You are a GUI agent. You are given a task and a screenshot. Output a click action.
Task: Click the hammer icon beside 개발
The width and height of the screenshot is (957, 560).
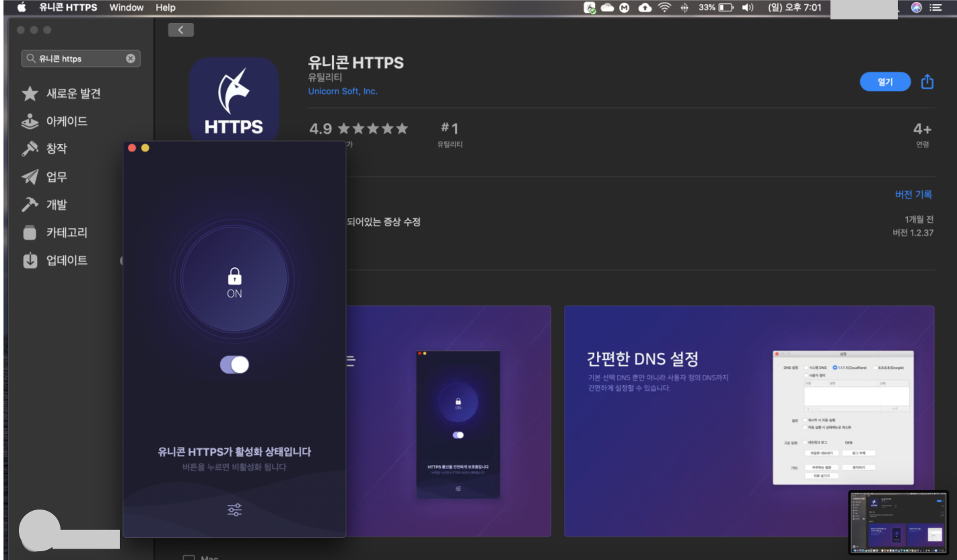click(x=30, y=205)
